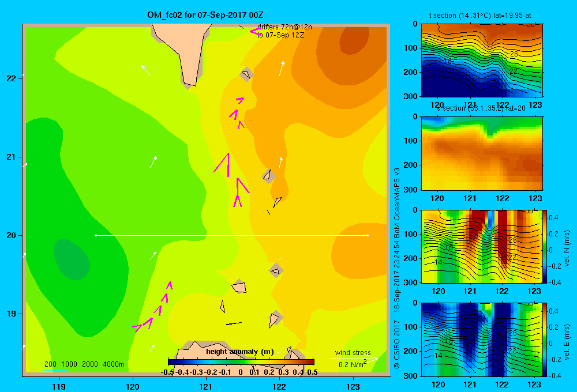Click the 't section (14..31°C) lat=19.95' title
This screenshot has height=392, width=577.
coord(480,16)
